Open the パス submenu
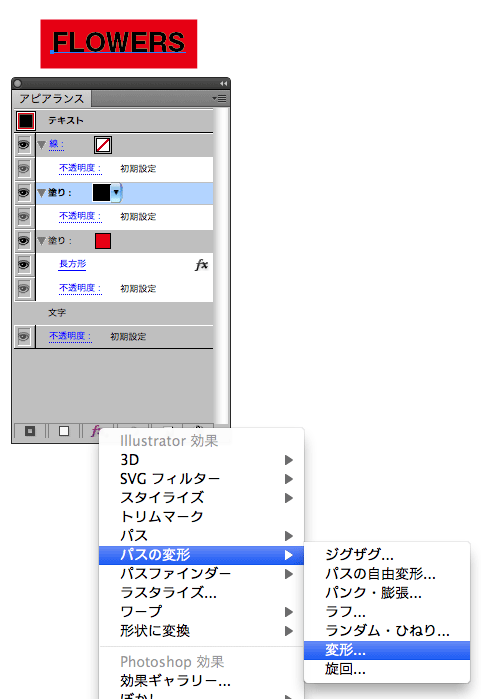Viewport: 481px width, 699px height. 201,536
